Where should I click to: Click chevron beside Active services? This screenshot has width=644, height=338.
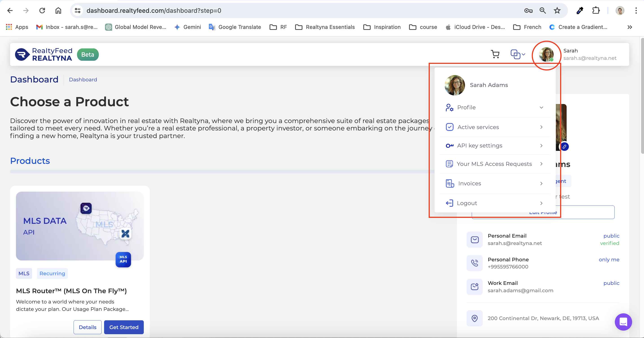pyautogui.click(x=541, y=127)
